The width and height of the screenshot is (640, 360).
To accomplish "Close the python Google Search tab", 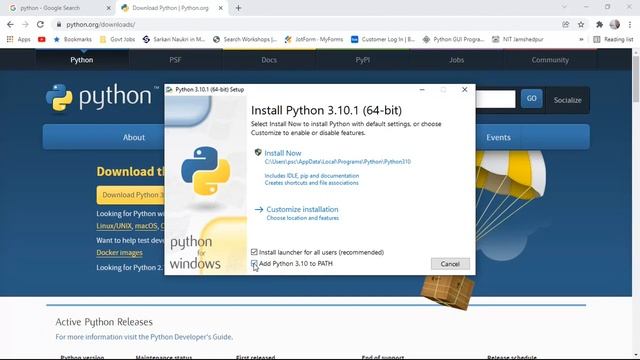I will click(109, 8).
